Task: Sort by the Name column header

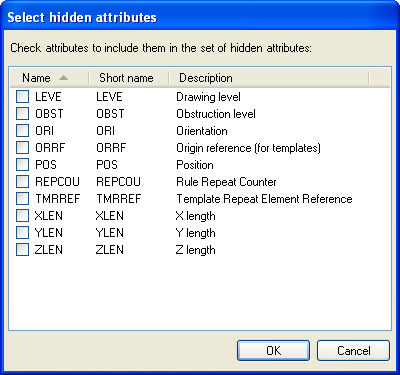Action: [x=49, y=78]
